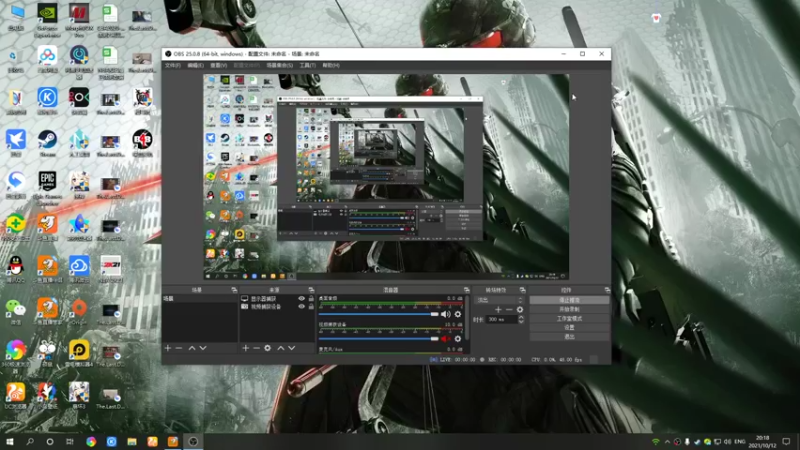Open taskbar search magnifier
Viewport: 800px width, 450px height.
[x=30, y=441]
